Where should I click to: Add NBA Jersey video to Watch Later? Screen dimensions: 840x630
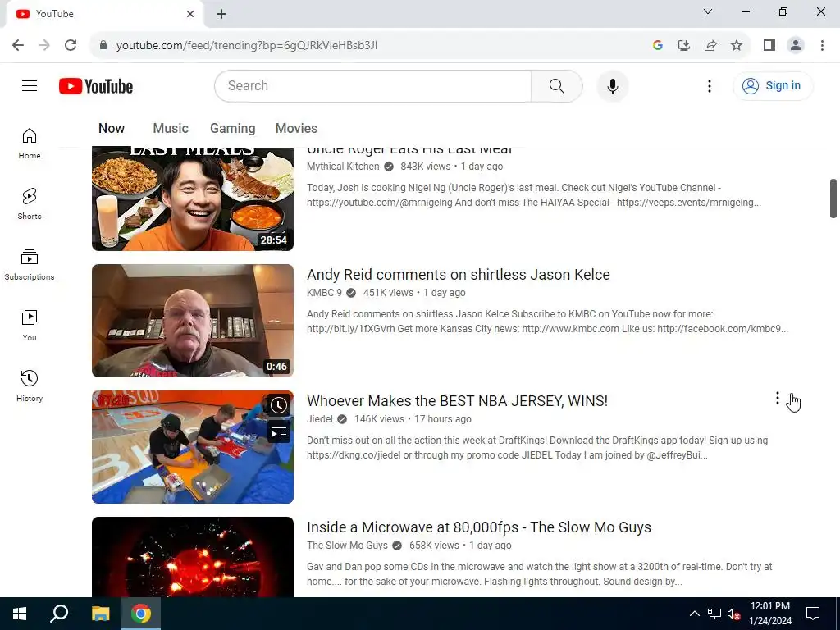(x=279, y=405)
